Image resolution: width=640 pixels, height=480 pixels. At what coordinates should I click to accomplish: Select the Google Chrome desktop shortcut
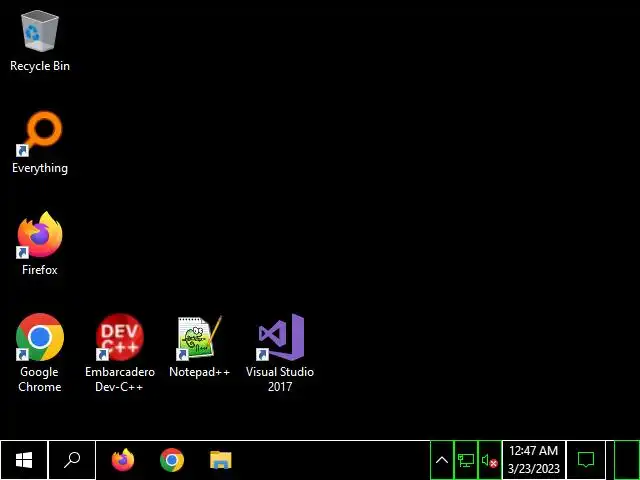pyautogui.click(x=40, y=337)
